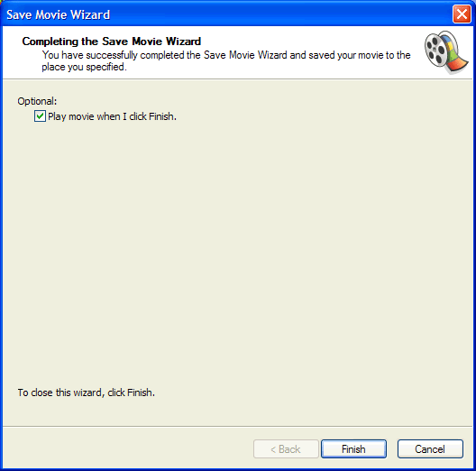Click the Movie Maker film reel icon
The image size is (476, 471).
446,52
